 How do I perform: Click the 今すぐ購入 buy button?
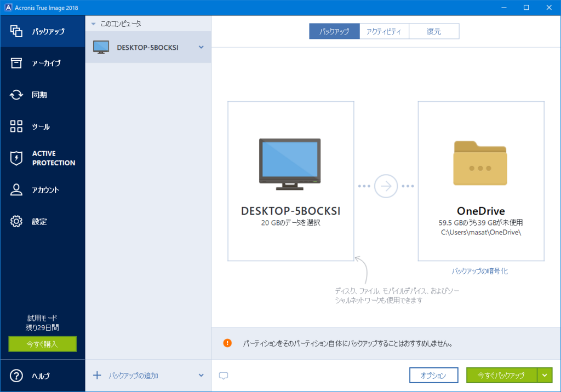coord(43,344)
